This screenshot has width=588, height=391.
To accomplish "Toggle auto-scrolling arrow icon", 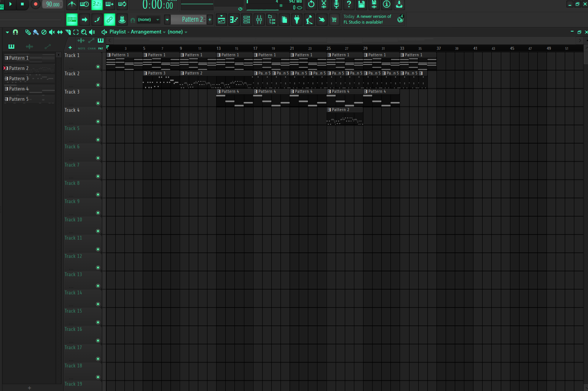I will tap(84, 19).
